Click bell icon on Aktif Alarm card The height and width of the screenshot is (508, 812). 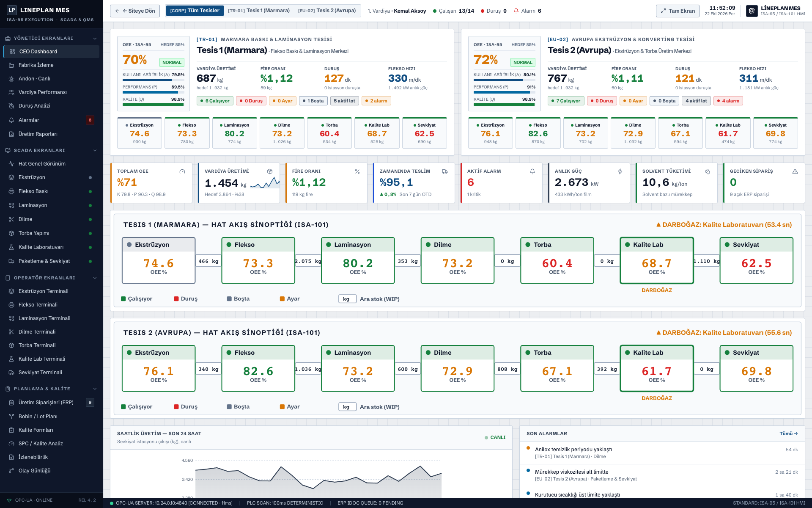(532, 171)
